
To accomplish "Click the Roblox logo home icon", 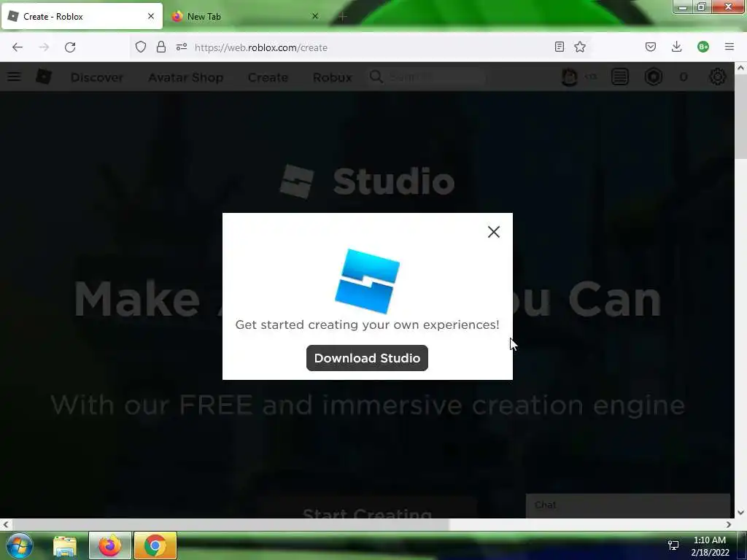I will [x=43, y=76].
